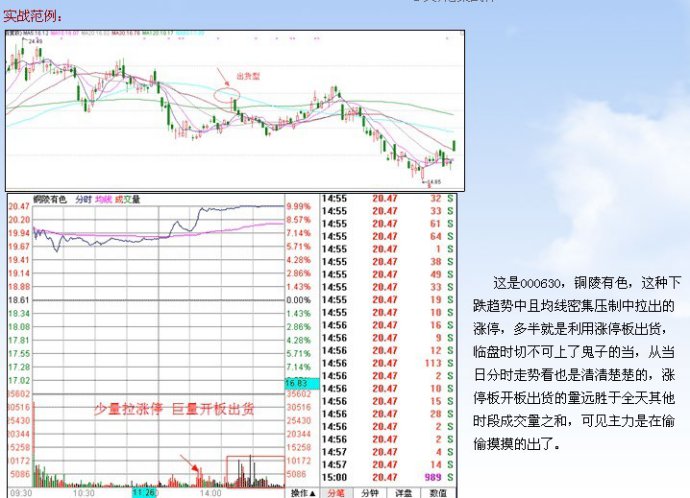Switch to the 分钟 tab
The image size is (690, 498).
(x=370, y=493)
